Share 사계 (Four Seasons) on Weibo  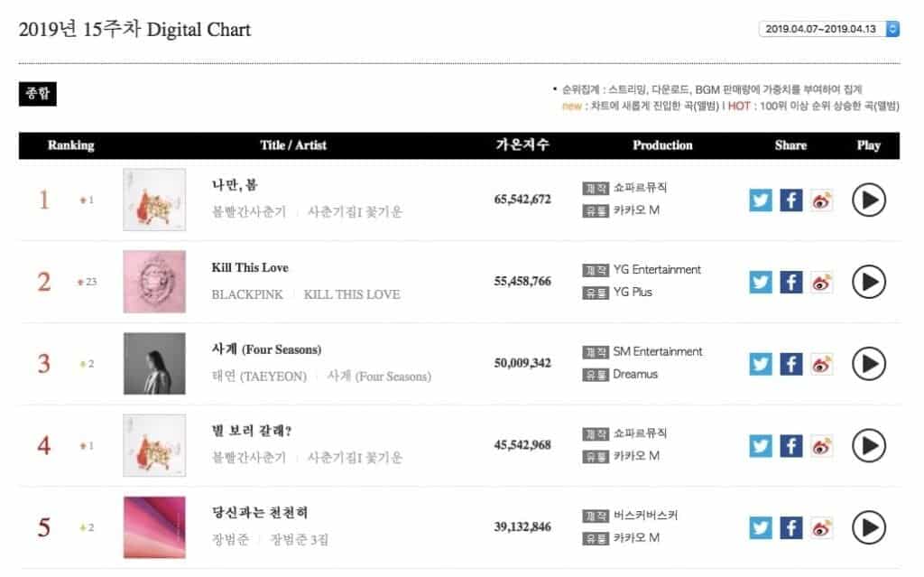point(821,364)
